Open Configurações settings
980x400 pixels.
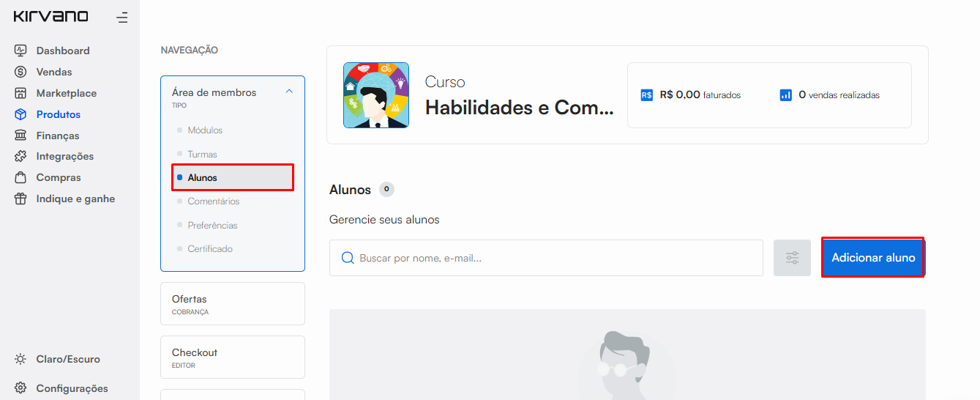[x=71, y=388]
